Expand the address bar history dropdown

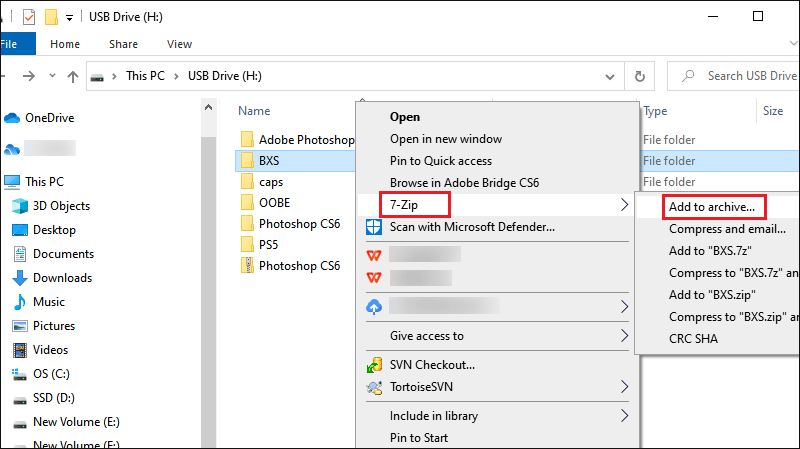[x=610, y=77]
